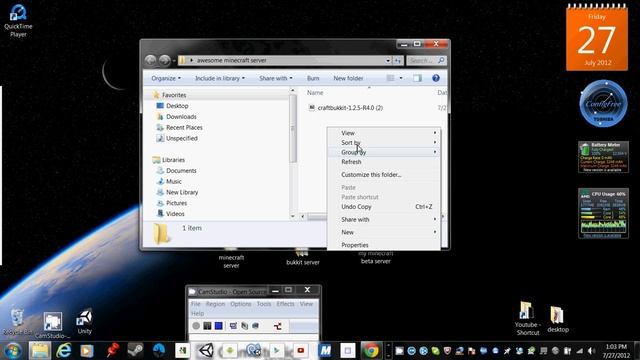Open the CamStudio Options menu
This screenshot has height=360, width=640.
click(241, 304)
